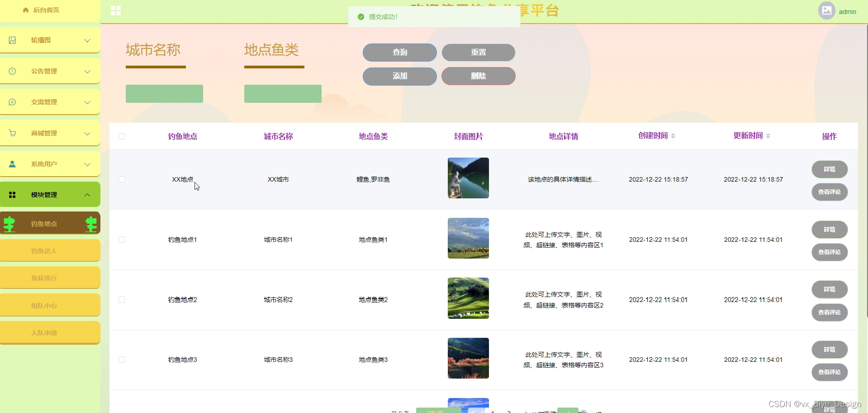Click the 添加 add button

400,76
